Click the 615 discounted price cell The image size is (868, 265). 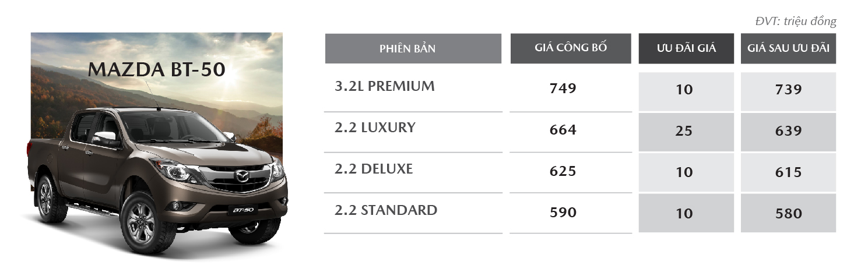(789, 173)
